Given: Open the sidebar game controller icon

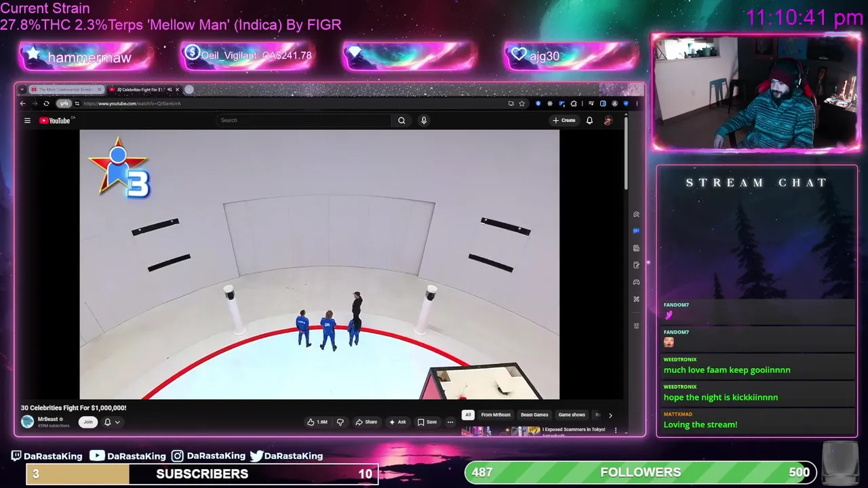Looking at the screenshot, I should tap(636, 282).
